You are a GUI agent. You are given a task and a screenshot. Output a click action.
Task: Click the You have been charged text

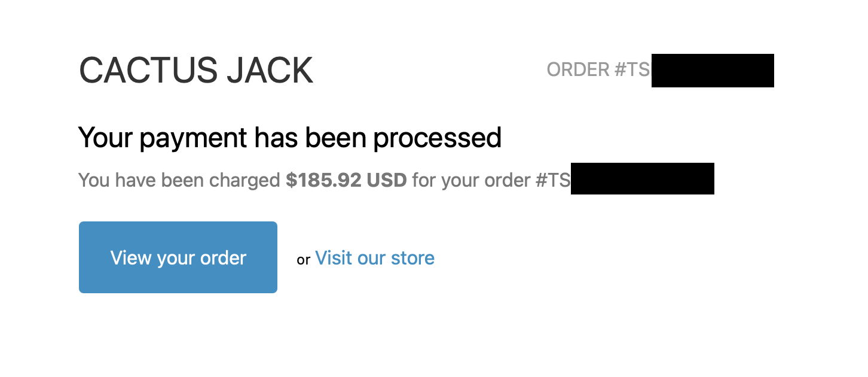tap(179, 180)
